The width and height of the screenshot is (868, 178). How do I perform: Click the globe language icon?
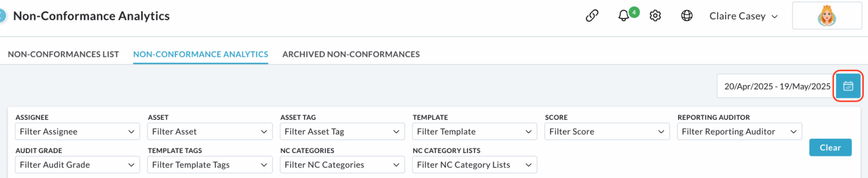coord(687,16)
